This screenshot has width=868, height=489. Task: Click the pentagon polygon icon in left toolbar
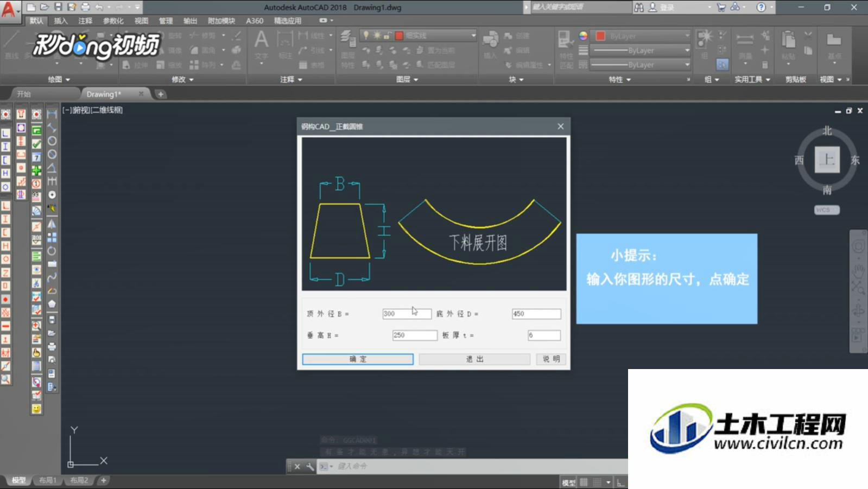pyautogui.click(x=52, y=304)
